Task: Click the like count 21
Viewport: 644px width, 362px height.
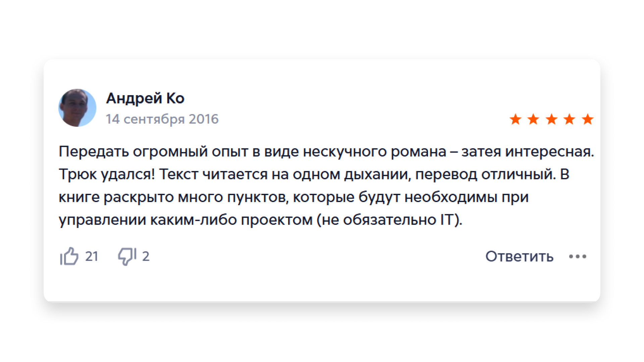Action: coord(92,256)
